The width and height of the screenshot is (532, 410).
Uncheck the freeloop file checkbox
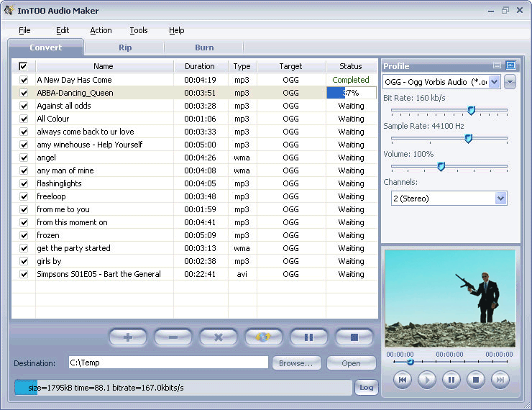tap(24, 196)
